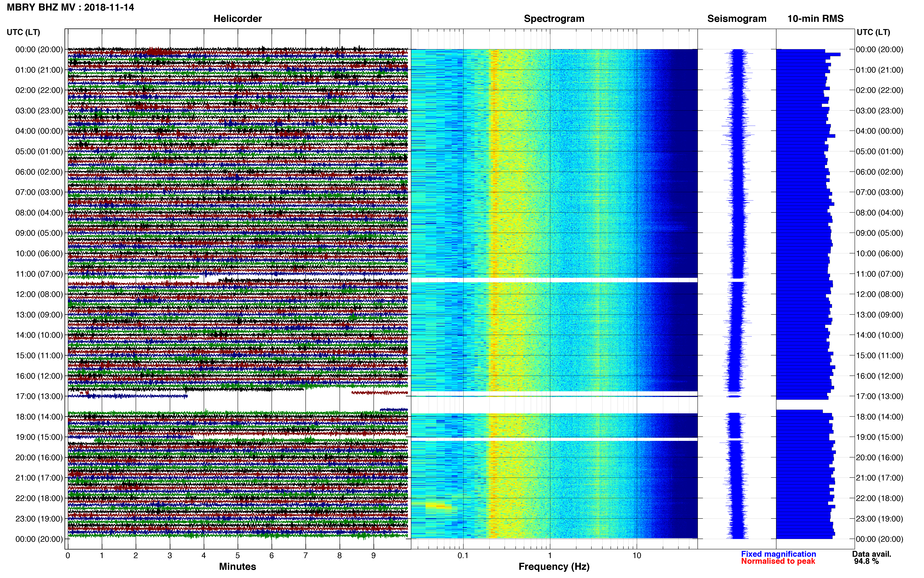This screenshot has width=924, height=578.
Task: Choose '11:00 (07:00)' on the Helicorder axis
Action: coord(39,274)
